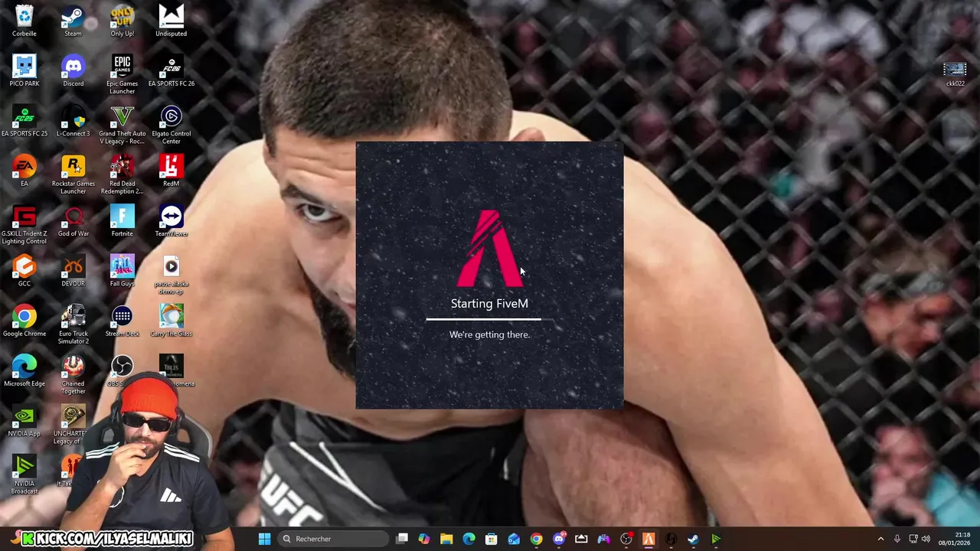Open the Fortnite desktop shortcut
Image resolution: width=980 pixels, height=551 pixels.
(122, 220)
